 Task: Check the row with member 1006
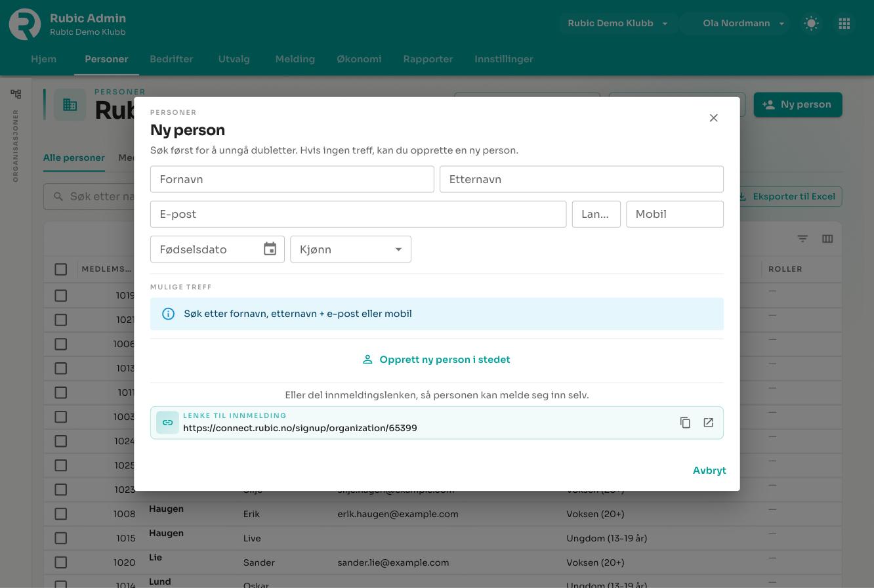61,344
